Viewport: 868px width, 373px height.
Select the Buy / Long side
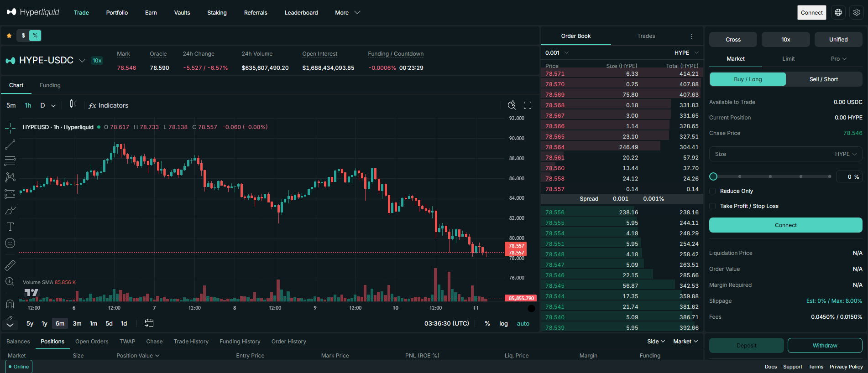pyautogui.click(x=748, y=79)
